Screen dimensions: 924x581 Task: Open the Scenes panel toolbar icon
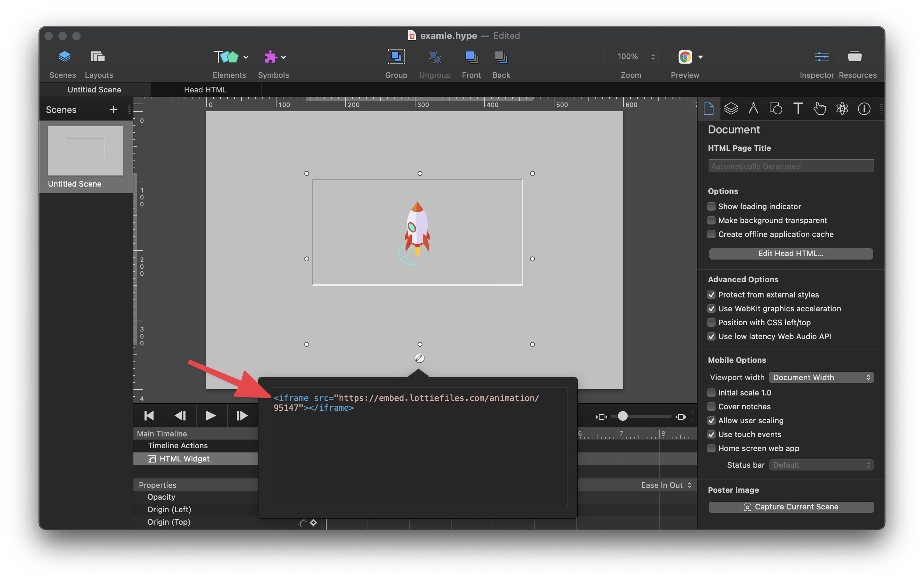click(x=64, y=57)
